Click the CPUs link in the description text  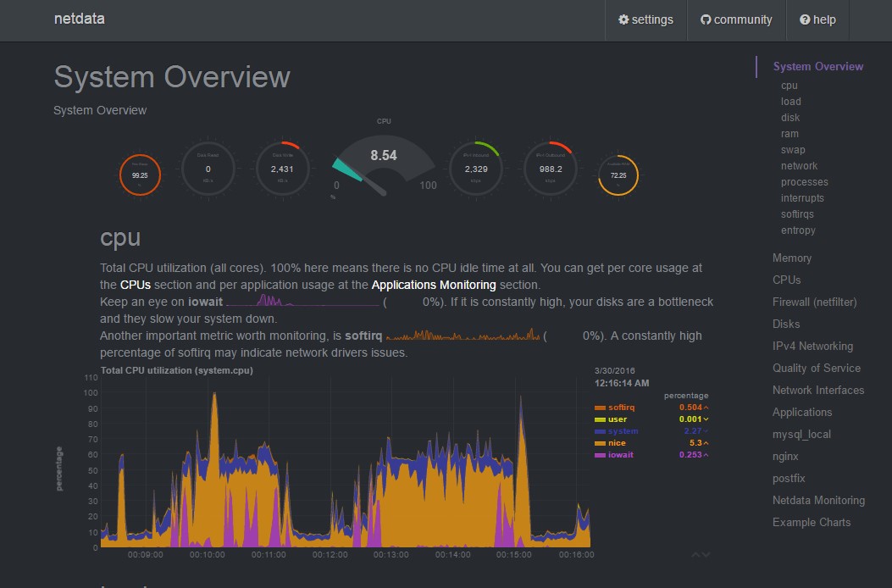[x=135, y=285]
